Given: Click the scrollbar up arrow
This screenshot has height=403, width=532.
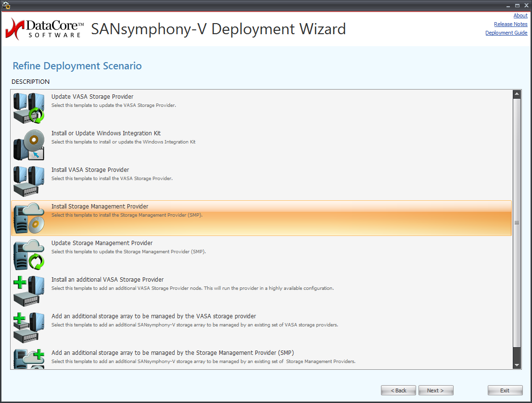Looking at the screenshot, I should tap(517, 94).
